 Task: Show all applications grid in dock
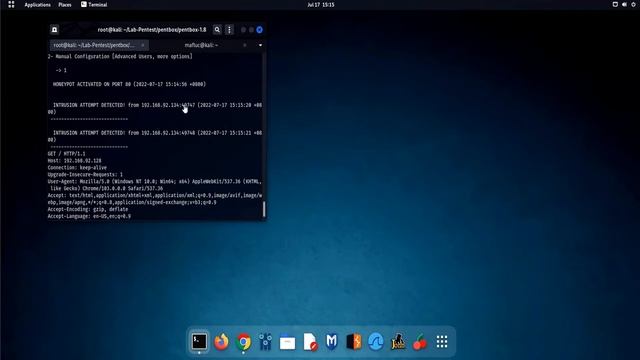tap(442, 341)
